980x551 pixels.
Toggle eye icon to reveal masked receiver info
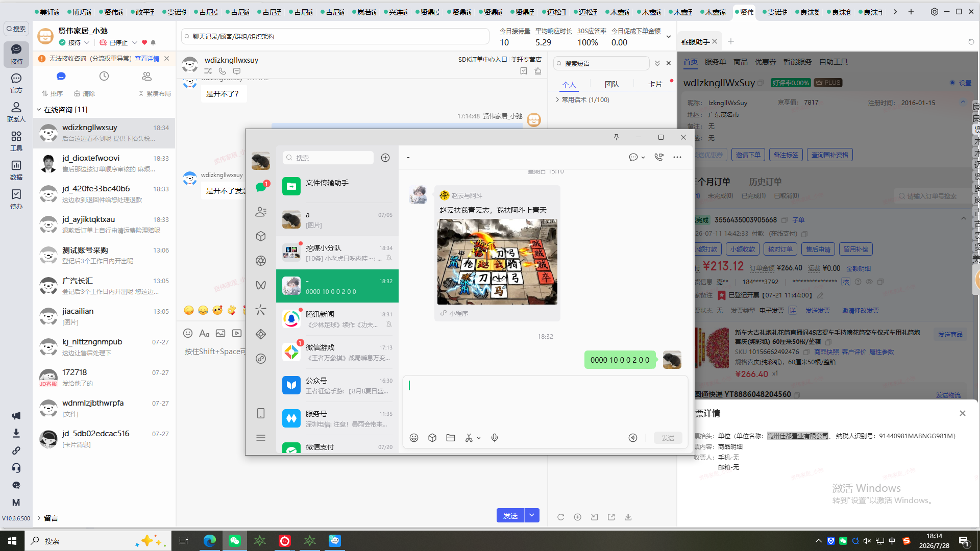click(x=869, y=282)
